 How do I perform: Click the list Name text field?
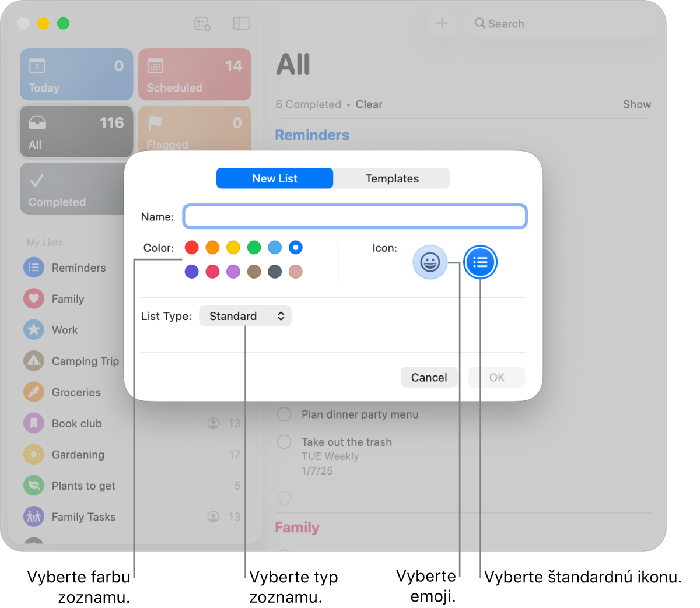(x=355, y=216)
